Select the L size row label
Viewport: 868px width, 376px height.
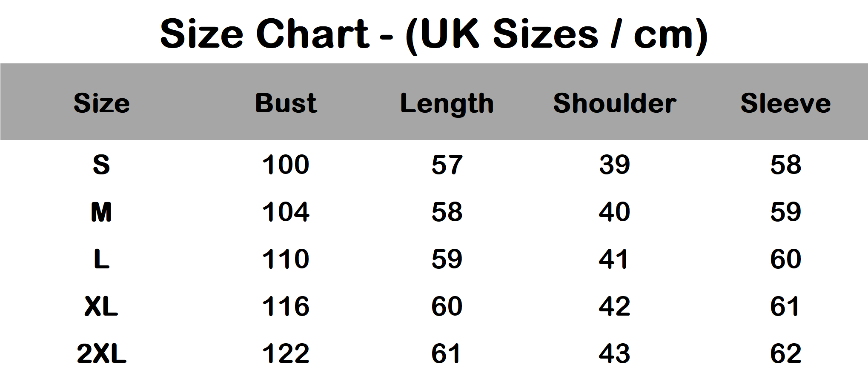click(101, 259)
